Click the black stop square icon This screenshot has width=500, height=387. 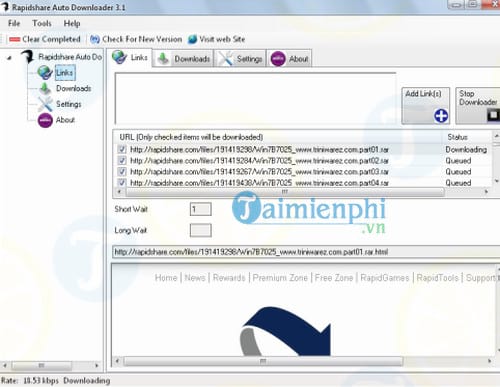pyautogui.click(x=493, y=115)
